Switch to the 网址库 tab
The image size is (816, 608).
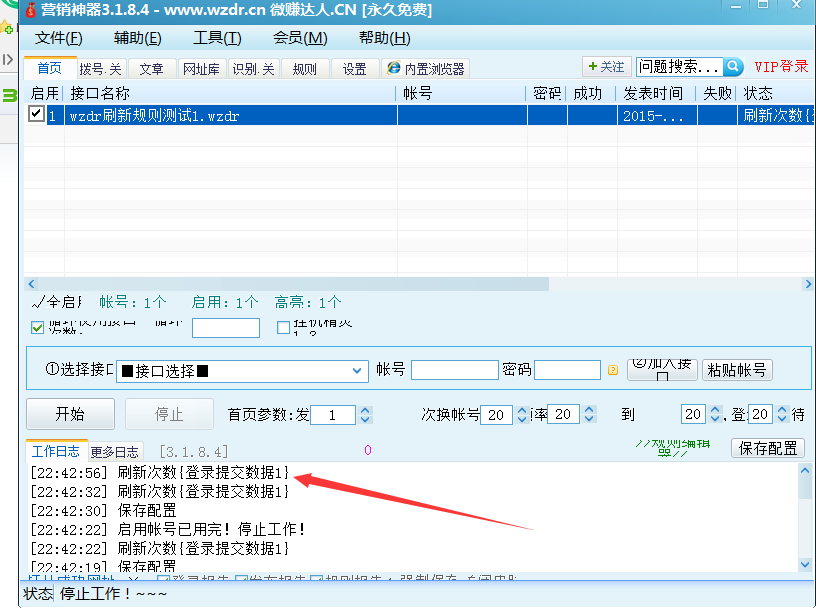coord(201,69)
